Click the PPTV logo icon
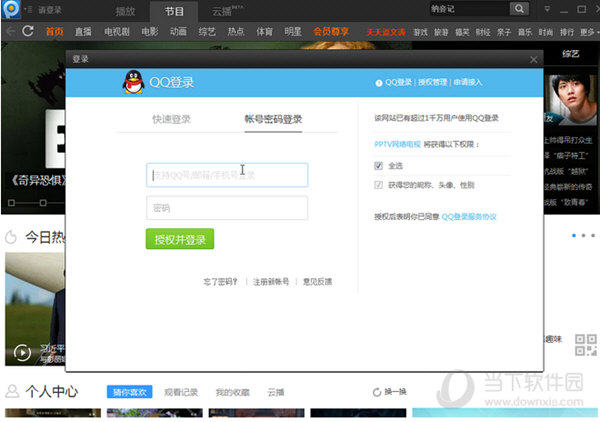The height and width of the screenshot is (422, 600). 11,9
